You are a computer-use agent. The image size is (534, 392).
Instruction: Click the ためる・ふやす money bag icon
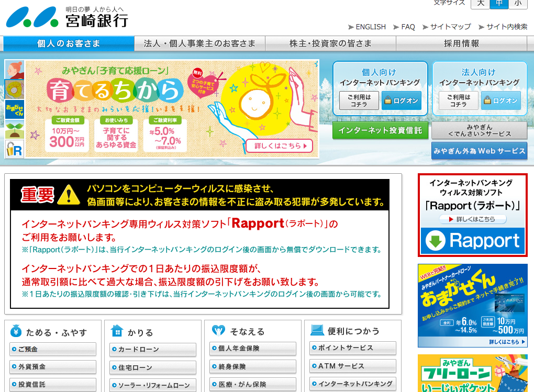(16, 331)
